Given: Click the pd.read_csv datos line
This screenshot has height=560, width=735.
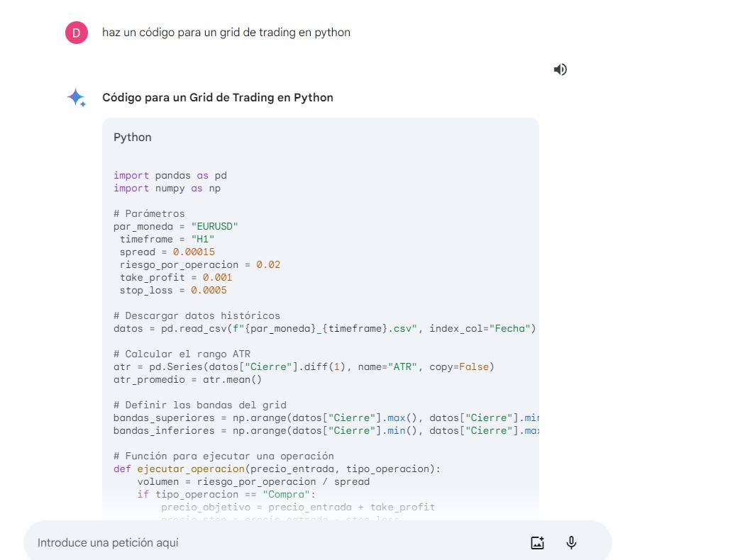Looking at the screenshot, I should click(324, 328).
